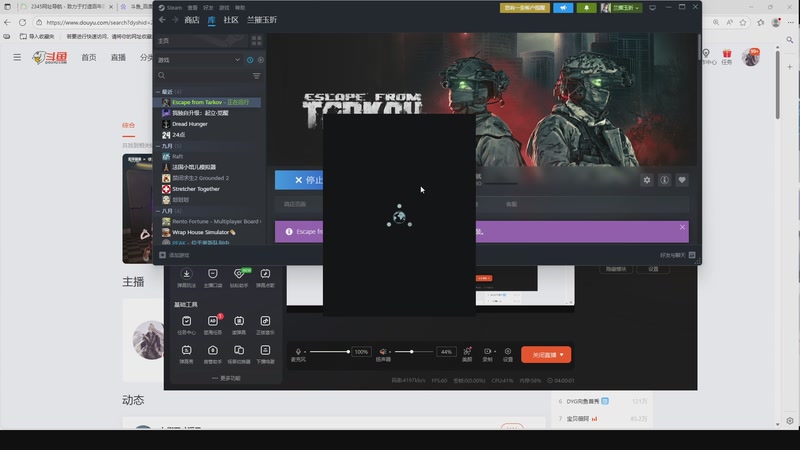Switch Steam to Big Picture mode icon
The image size is (800, 450).
[652, 8]
